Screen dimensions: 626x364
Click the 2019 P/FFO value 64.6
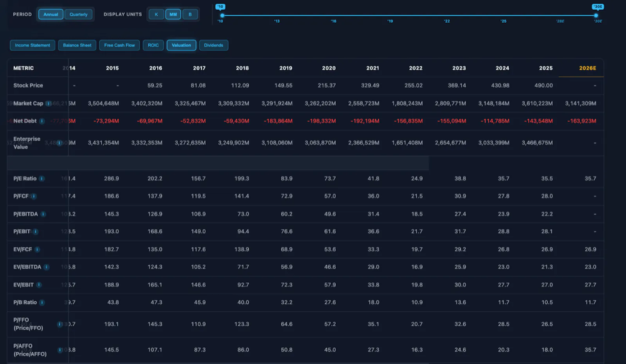click(286, 324)
